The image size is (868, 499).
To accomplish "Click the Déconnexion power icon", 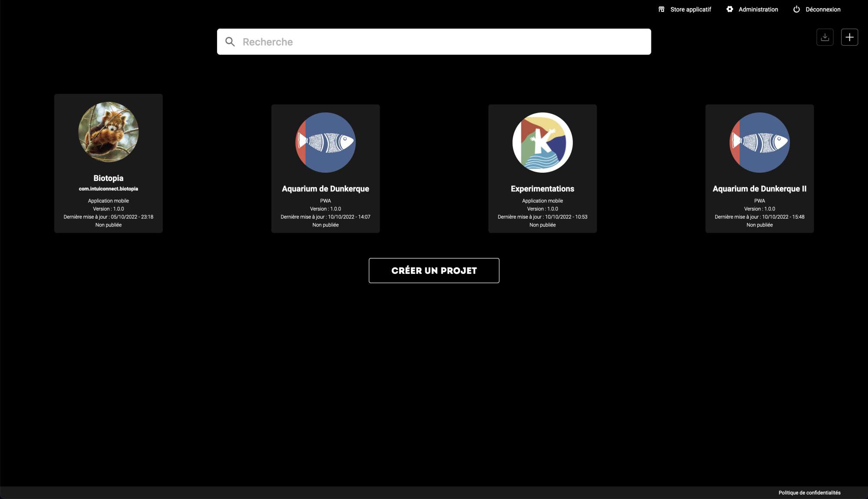I will coord(796,9).
